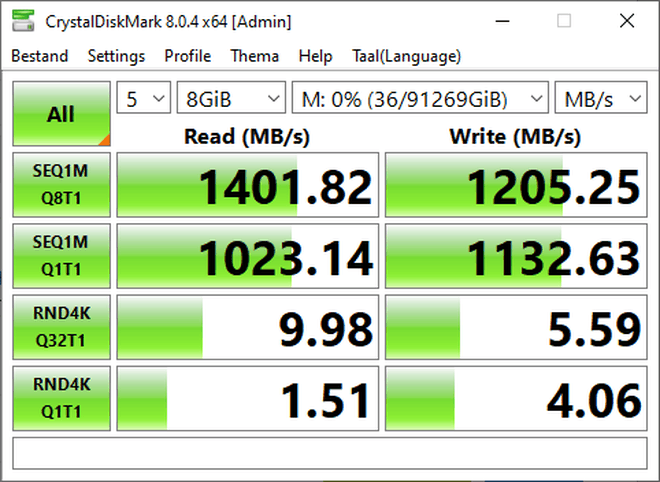Run the RND4K Q1T1 test
The width and height of the screenshot is (660, 482).
(61, 398)
